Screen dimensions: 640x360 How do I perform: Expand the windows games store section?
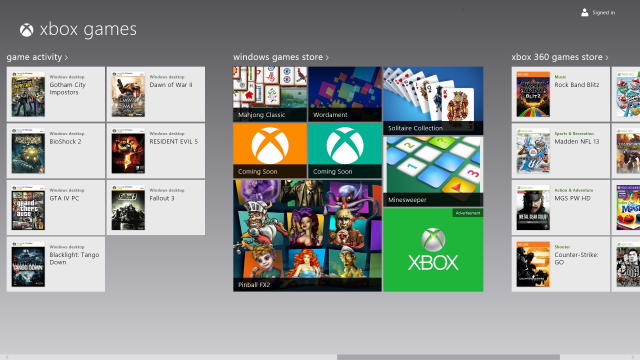pos(281,57)
